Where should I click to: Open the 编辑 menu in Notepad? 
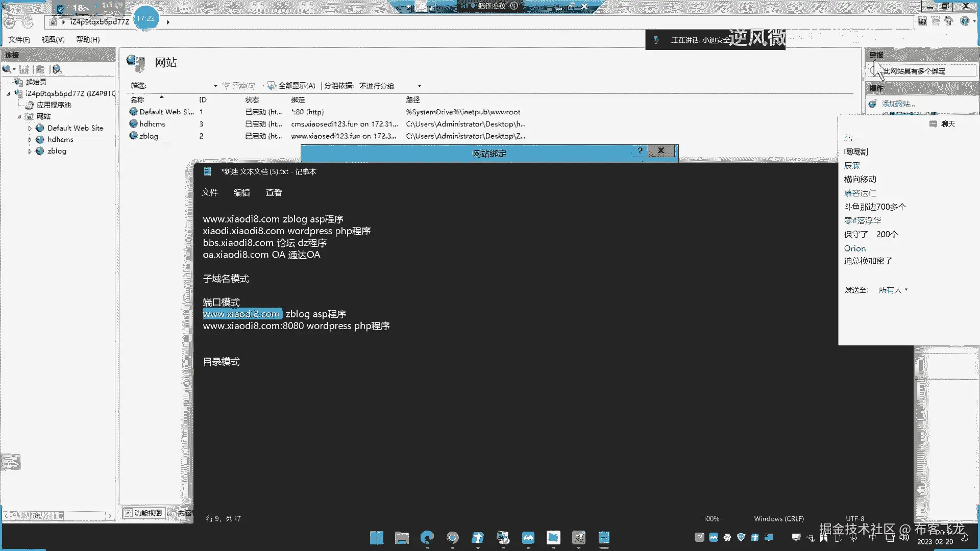coord(241,192)
